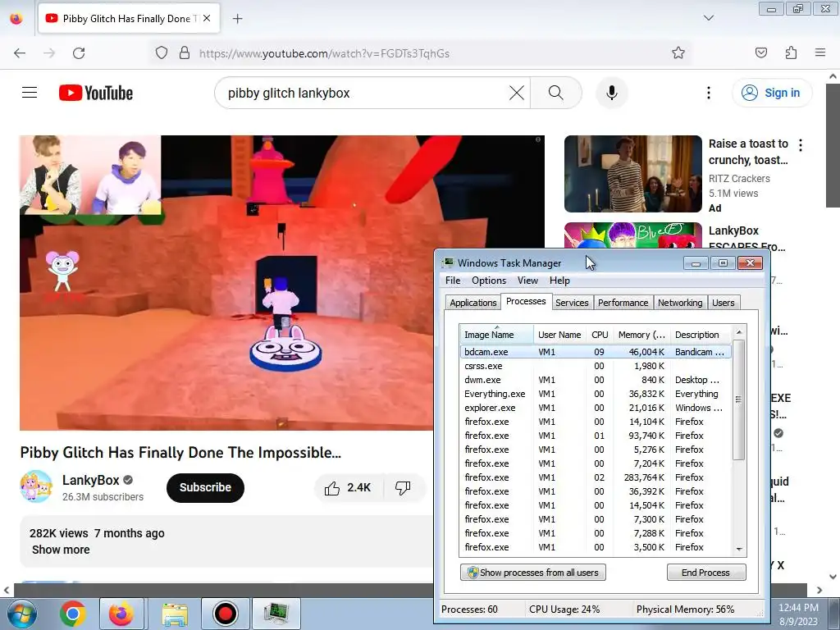Reload the page in Firefox
The width and height of the screenshot is (840, 630).
(79, 53)
